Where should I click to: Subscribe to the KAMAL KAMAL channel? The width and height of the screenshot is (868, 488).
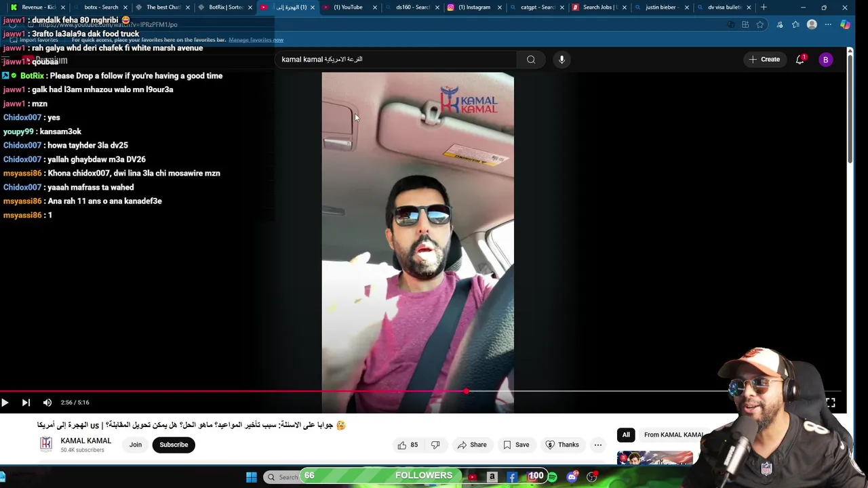pyautogui.click(x=174, y=445)
